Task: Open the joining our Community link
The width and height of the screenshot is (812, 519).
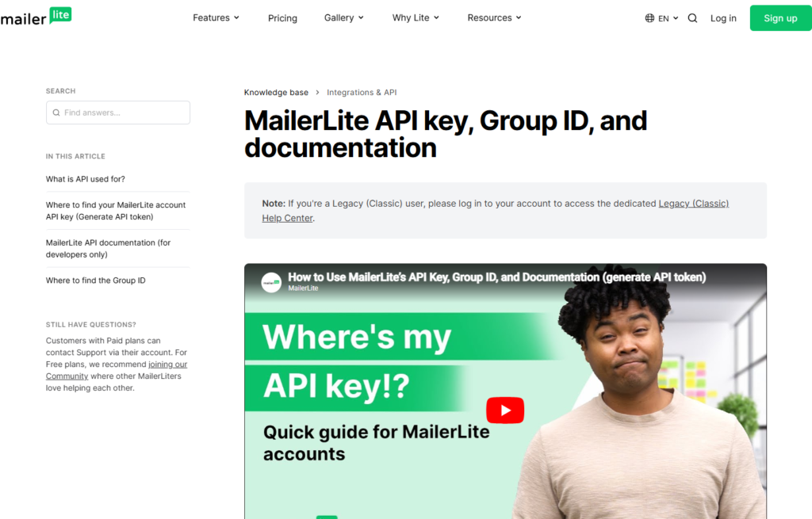Action: pos(117,370)
